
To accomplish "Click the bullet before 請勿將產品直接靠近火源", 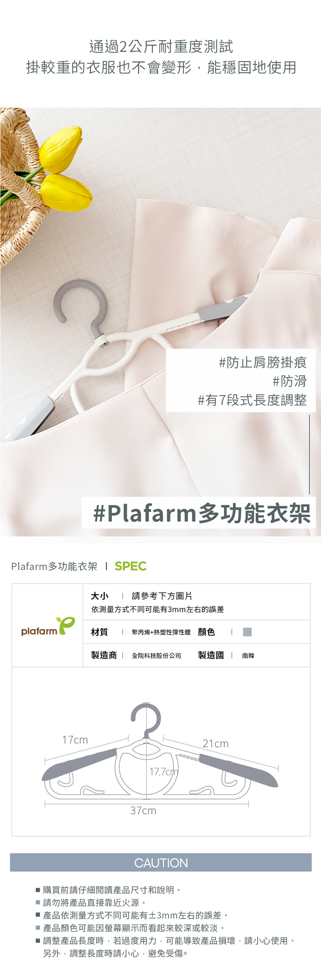I will point(38,902).
